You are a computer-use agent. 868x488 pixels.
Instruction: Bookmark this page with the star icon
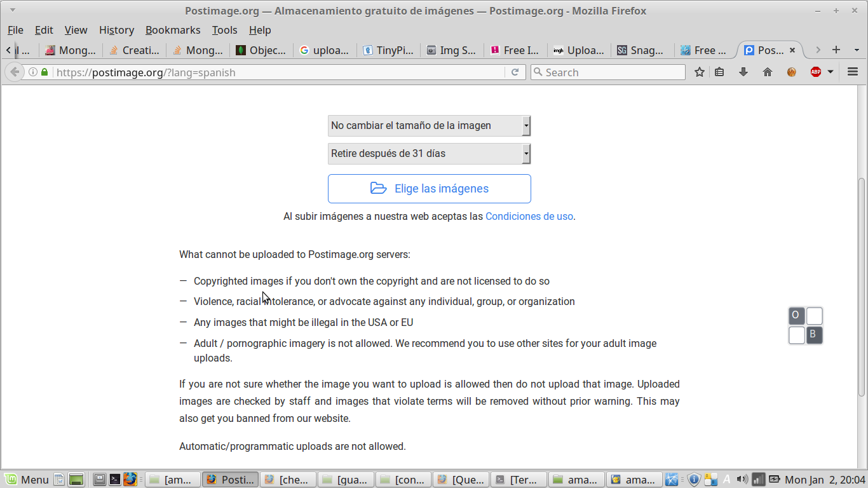pos(700,72)
